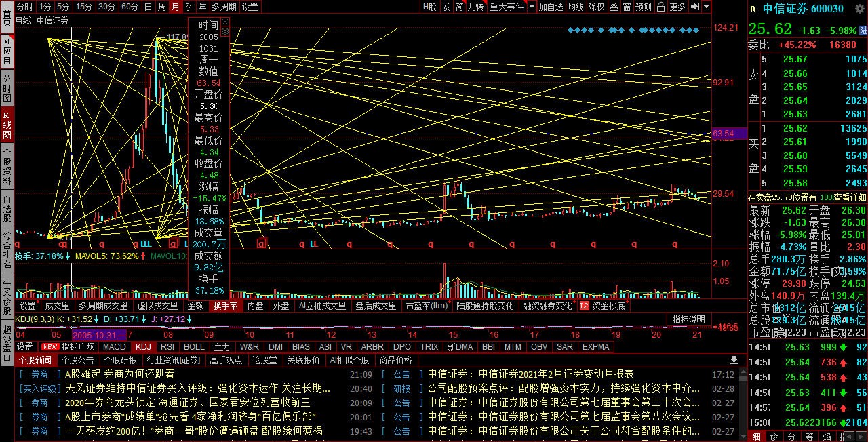Open 综合排名 in the left sidebar
Image resolution: width=868 pixels, height=442 pixels.
(x=7, y=250)
